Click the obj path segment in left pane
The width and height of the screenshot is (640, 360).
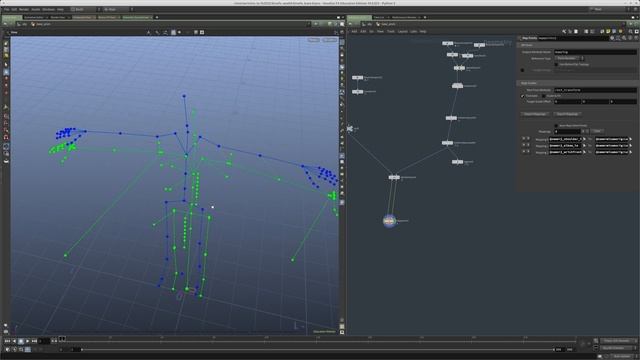coord(24,24)
